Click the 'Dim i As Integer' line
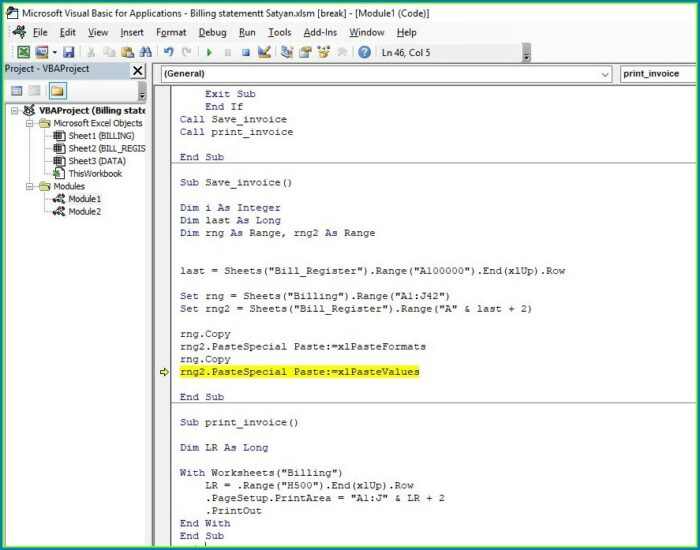700x550 pixels. pos(230,208)
